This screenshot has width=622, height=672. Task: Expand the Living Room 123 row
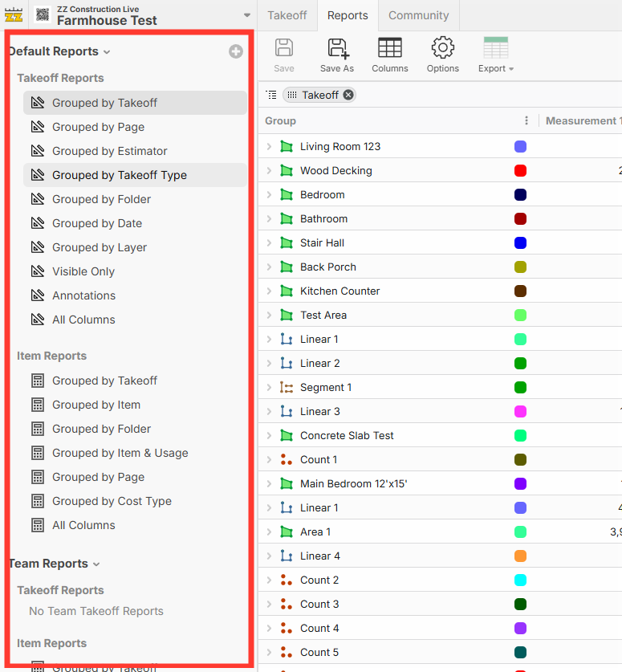coord(270,146)
